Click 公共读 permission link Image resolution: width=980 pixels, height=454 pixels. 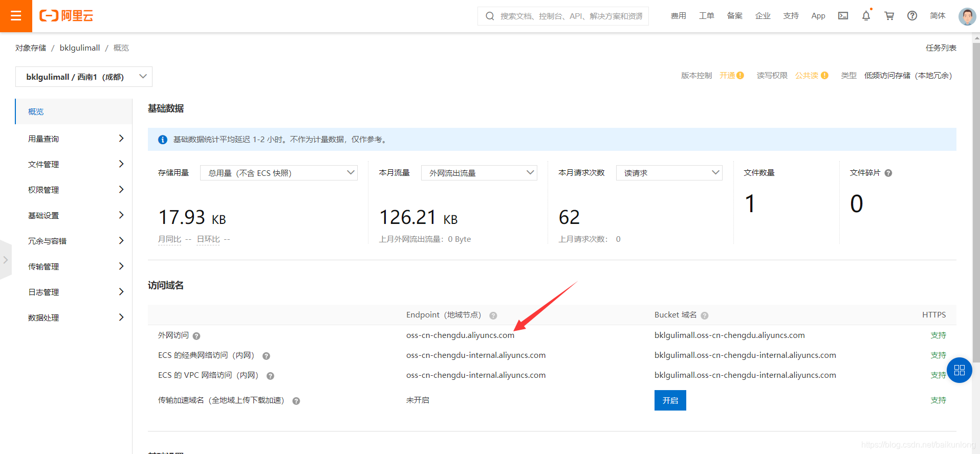click(807, 76)
